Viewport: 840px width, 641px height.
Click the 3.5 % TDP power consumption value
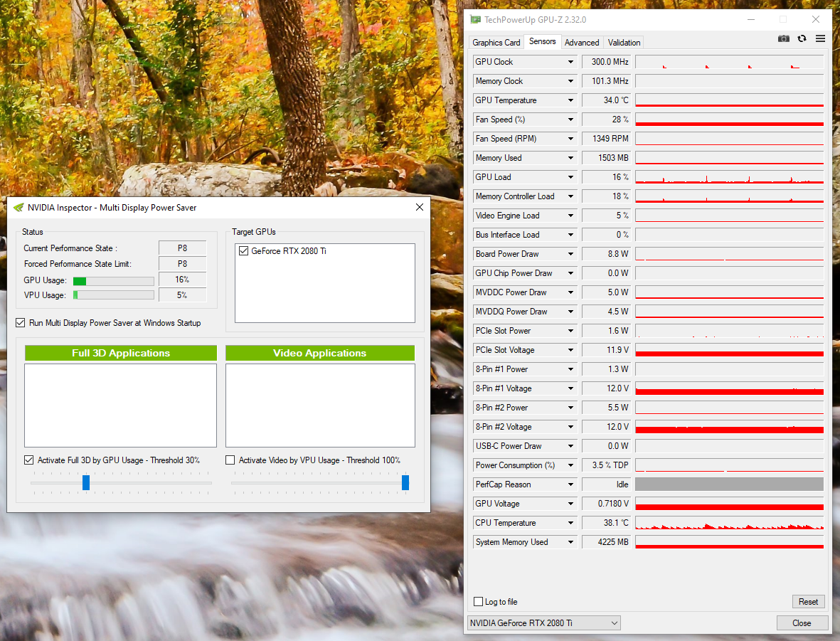pyautogui.click(x=607, y=465)
